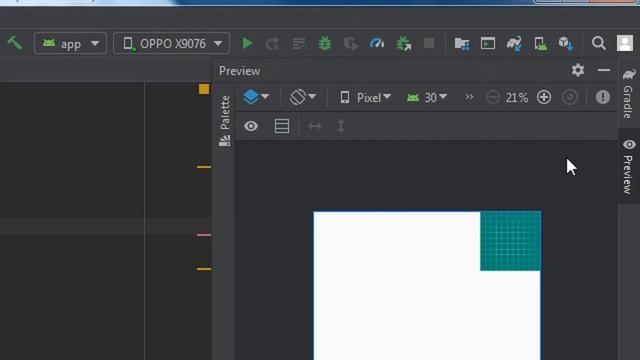
Task: Click the Search Everywhere magnifier icon
Action: pyautogui.click(x=599, y=43)
